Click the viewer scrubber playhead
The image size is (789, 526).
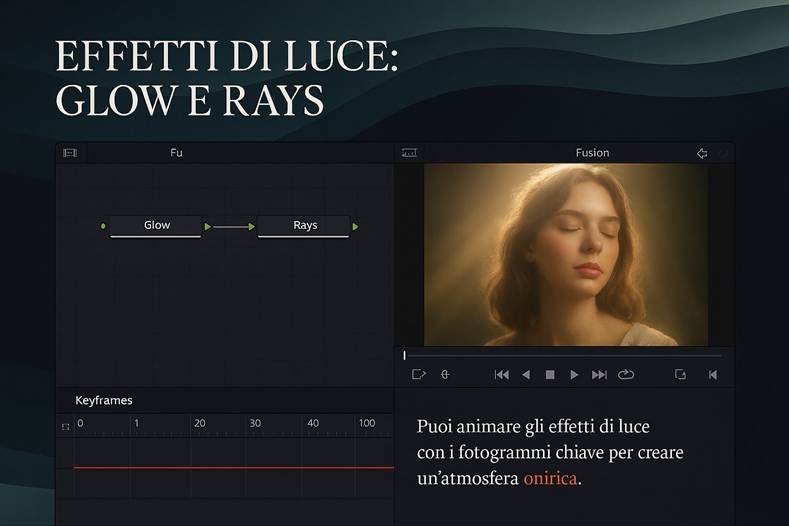coord(405,355)
